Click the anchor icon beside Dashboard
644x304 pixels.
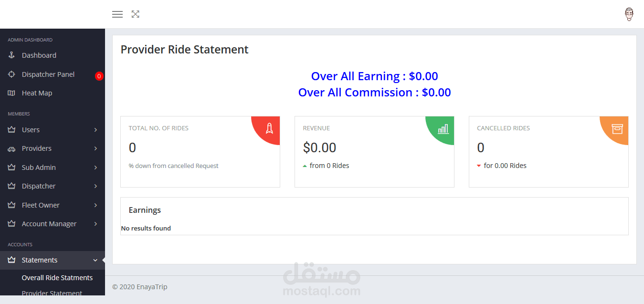pyautogui.click(x=12, y=55)
